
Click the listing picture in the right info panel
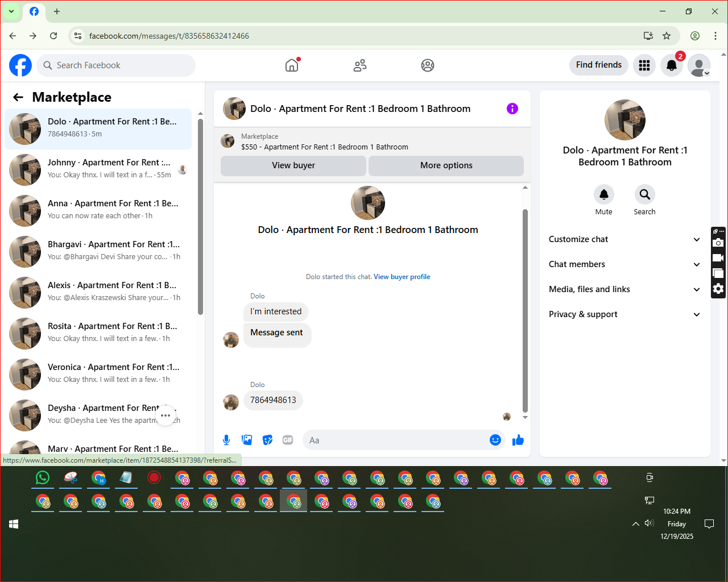[x=625, y=120]
